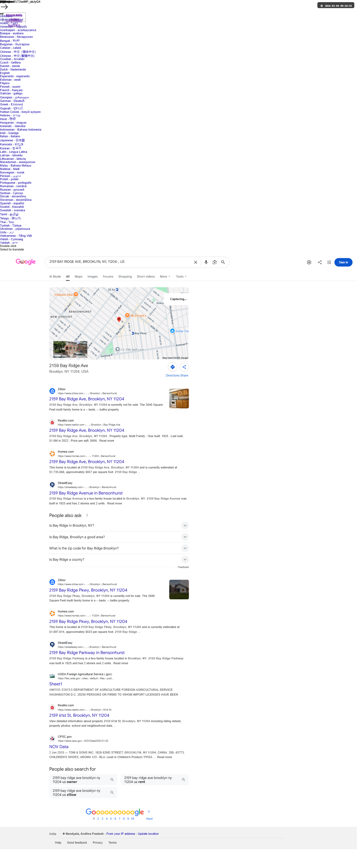Open the Privacy footer link
Image resolution: width=361 pixels, height=868 pixels.
click(x=97, y=842)
